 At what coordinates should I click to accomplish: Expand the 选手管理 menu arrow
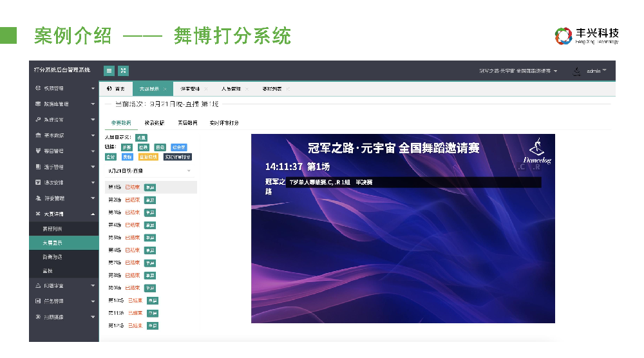click(x=93, y=167)
